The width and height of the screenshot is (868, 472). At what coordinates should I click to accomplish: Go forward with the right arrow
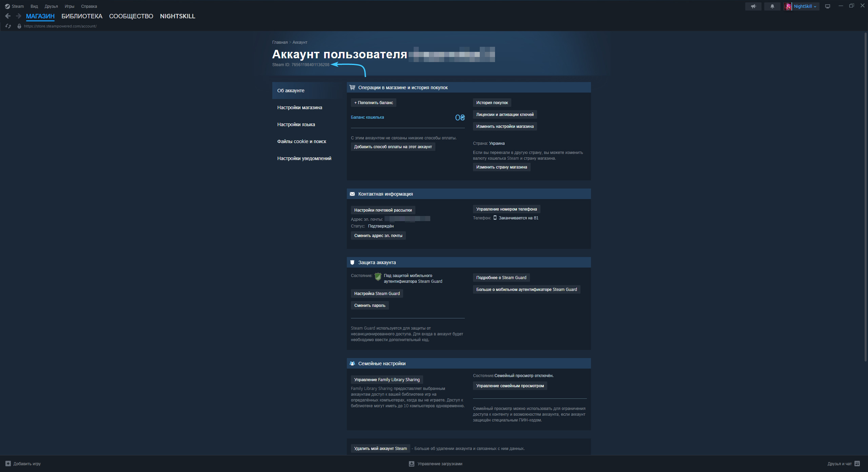click(x=18, y=16)
